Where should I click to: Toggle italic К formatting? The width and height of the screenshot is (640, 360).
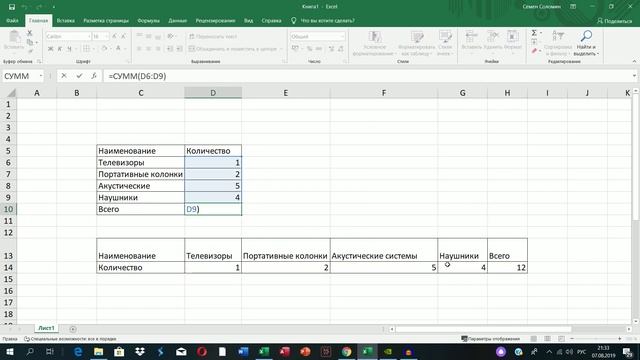point(60,49)
